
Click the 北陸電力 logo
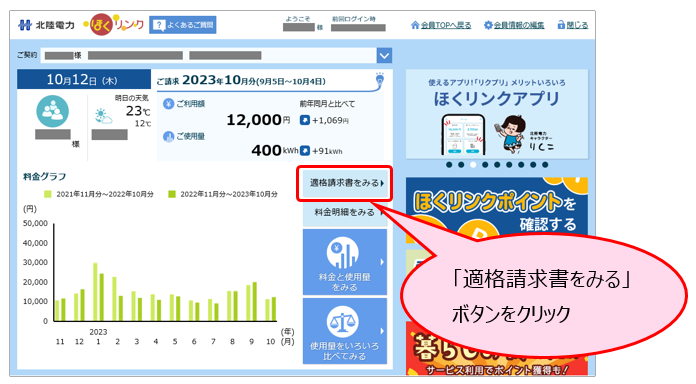(46, 25)
